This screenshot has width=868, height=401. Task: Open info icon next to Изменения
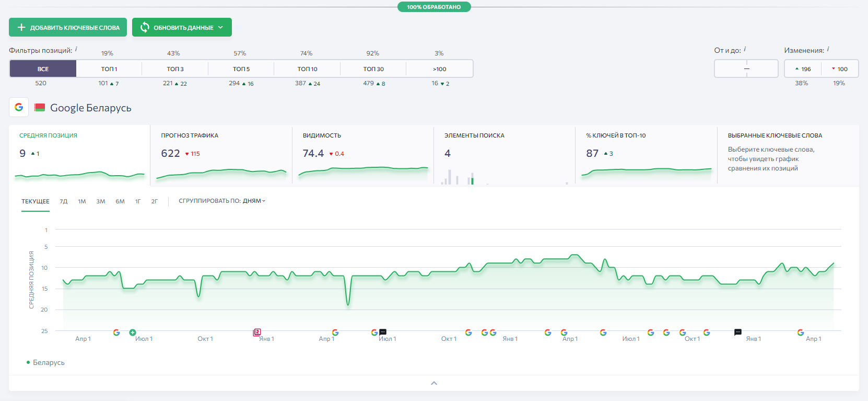pyautogui.click(x=828, y=49)
